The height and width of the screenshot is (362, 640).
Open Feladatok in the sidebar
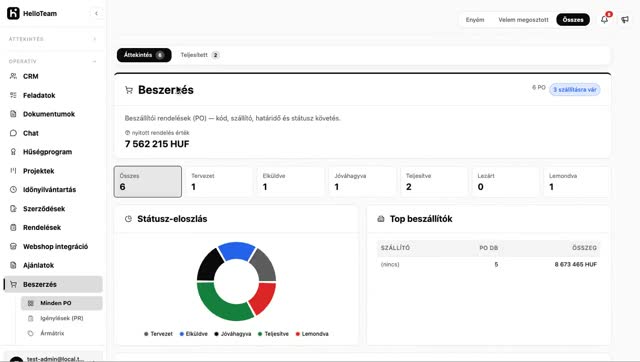click(52, 95)
